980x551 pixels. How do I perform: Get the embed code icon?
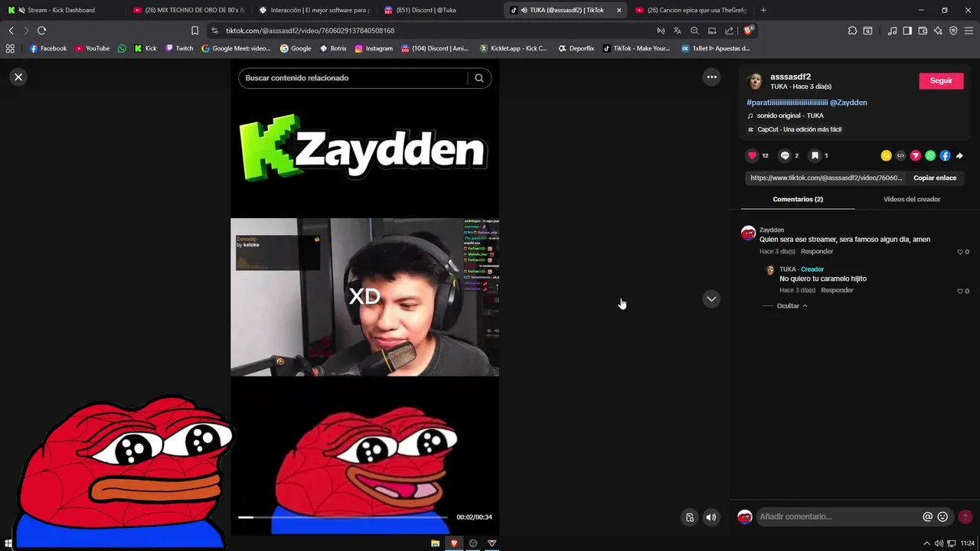pyautogui.click(x=900, y=155)
